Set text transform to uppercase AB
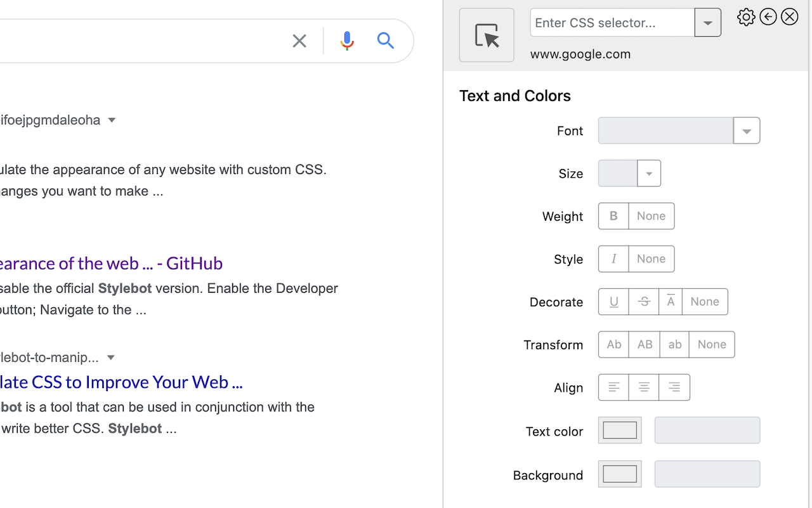Viewport: 812px width, 508px height. pyautogui.click(x=644, y=344)
